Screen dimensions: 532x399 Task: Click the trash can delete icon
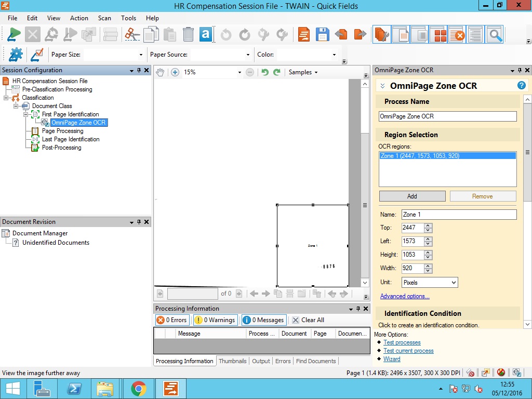188,35
